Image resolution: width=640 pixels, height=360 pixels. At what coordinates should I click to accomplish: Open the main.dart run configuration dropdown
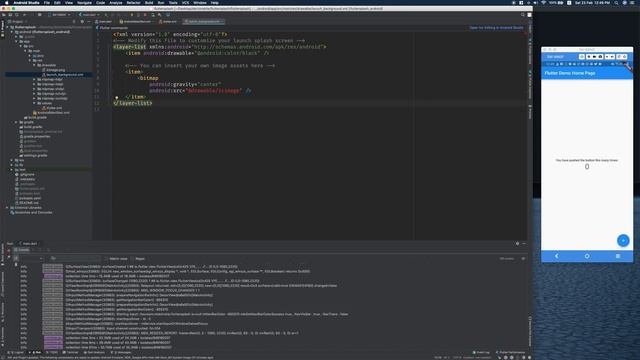pos(89,15)
